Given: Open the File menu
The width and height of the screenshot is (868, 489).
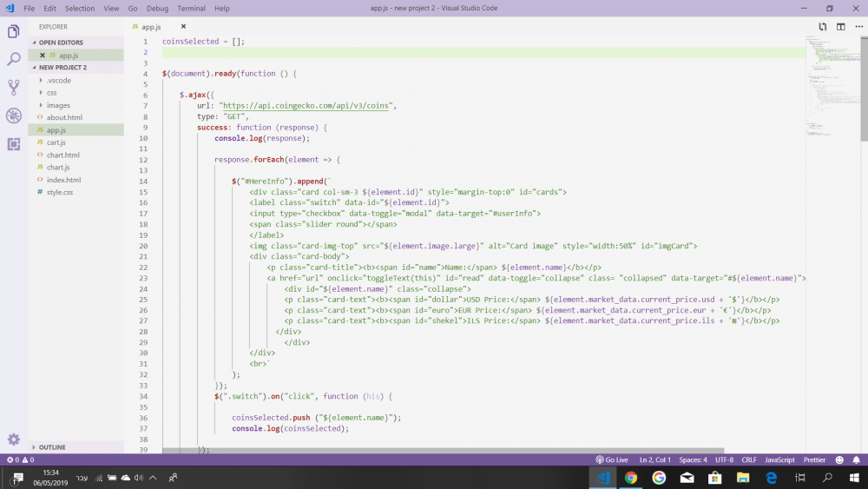Looking at the screenshot, I should [30, 9].
